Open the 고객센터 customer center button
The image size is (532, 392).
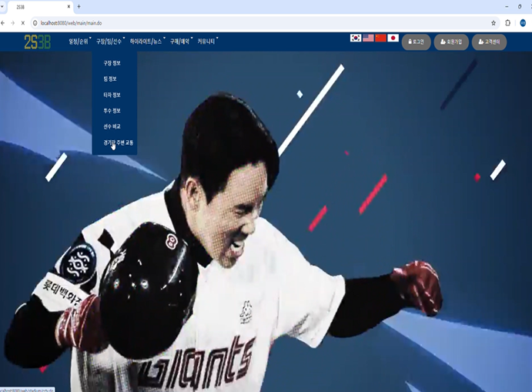489,42
